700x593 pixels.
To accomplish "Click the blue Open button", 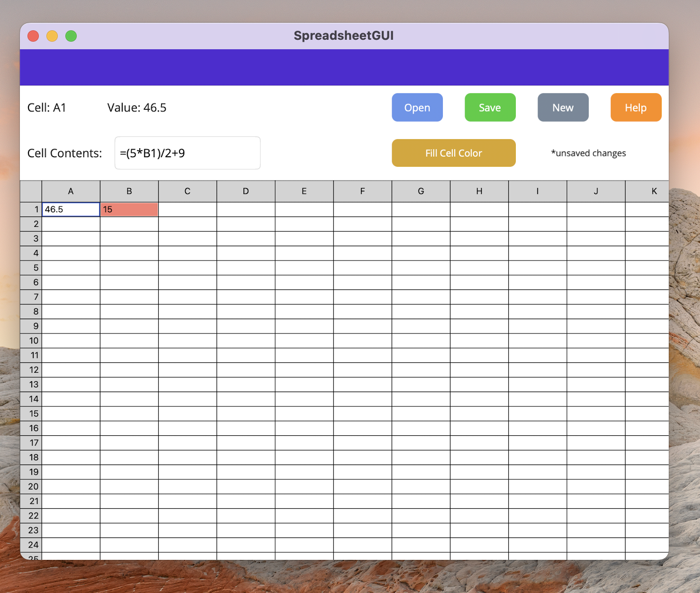I will coord(417,108).
